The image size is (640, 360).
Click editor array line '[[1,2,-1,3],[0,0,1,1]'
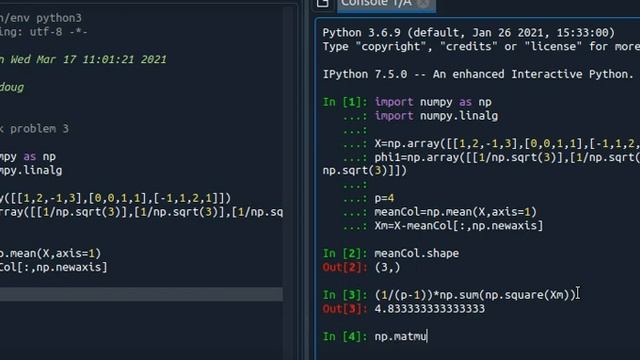116,198
